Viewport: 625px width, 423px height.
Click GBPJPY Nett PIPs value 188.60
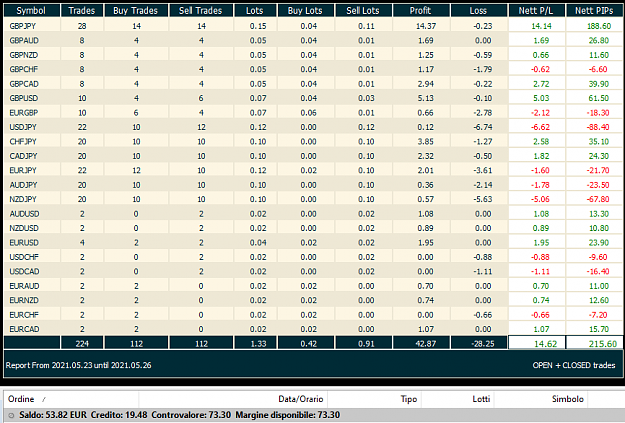(x=599, y=26)
